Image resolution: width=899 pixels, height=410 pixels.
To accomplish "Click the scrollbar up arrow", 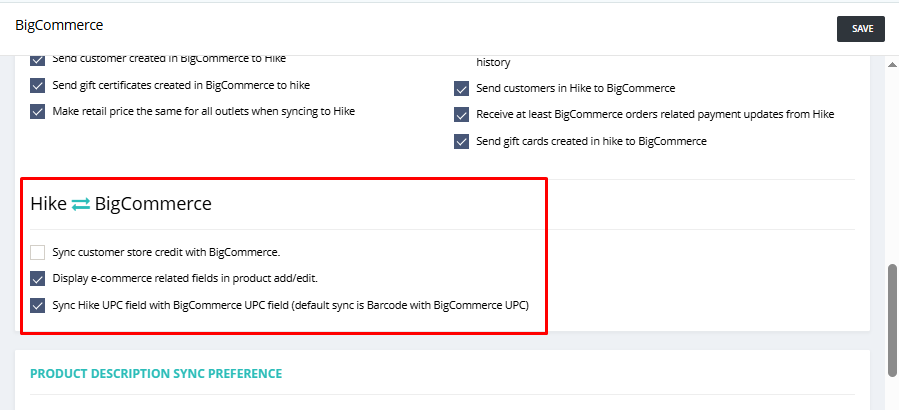I will 892,63.
